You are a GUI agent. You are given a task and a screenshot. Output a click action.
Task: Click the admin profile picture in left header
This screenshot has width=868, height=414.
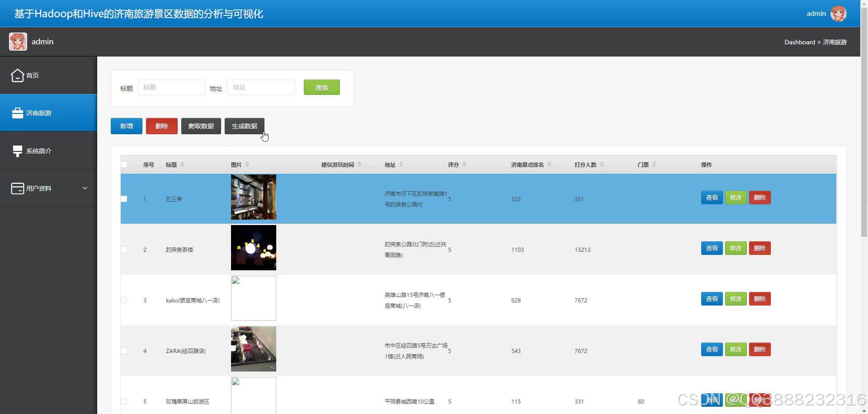[x=18, y=41]
